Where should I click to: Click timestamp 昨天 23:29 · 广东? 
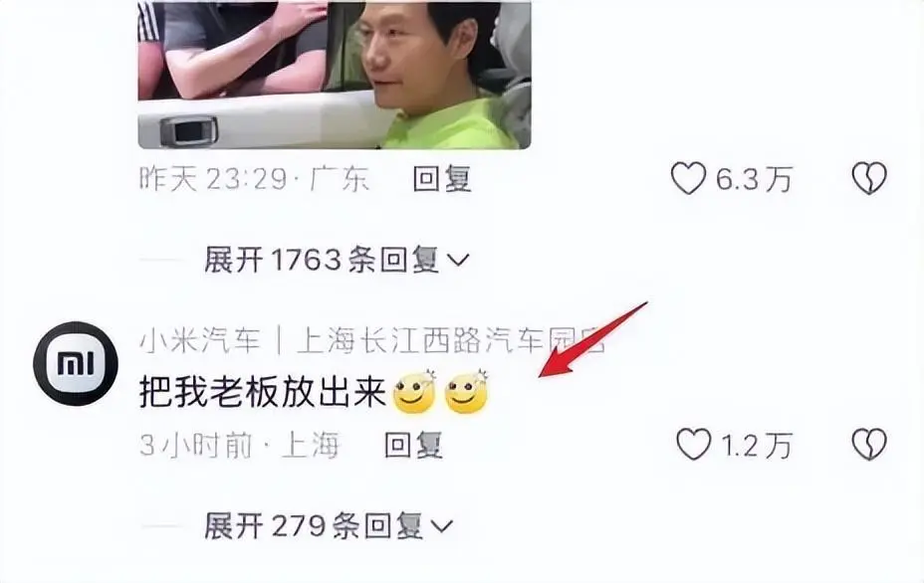[255, 178]
